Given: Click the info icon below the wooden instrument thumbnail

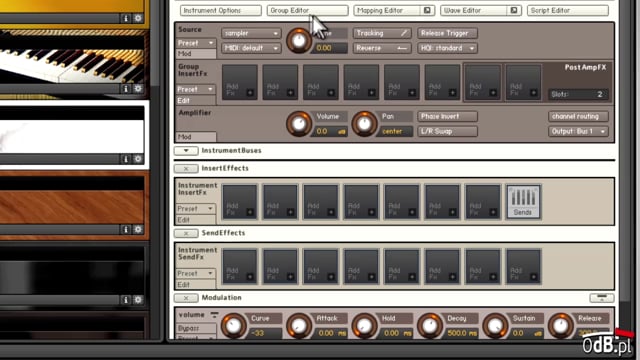Looking at the screenshot, I should (x=125, y=229).
